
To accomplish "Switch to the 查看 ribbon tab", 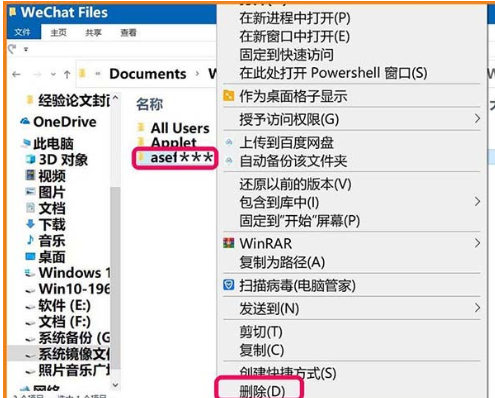I will 128,33.
